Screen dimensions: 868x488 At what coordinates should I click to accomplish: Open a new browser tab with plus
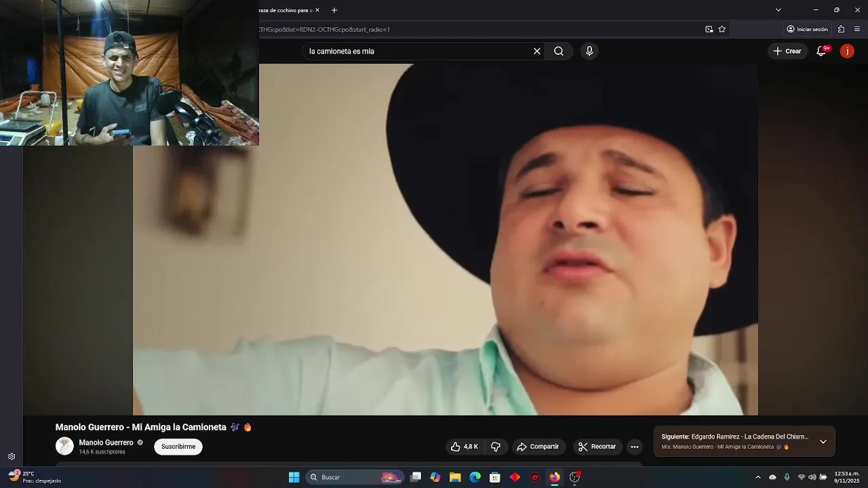[x=334, y=10]
